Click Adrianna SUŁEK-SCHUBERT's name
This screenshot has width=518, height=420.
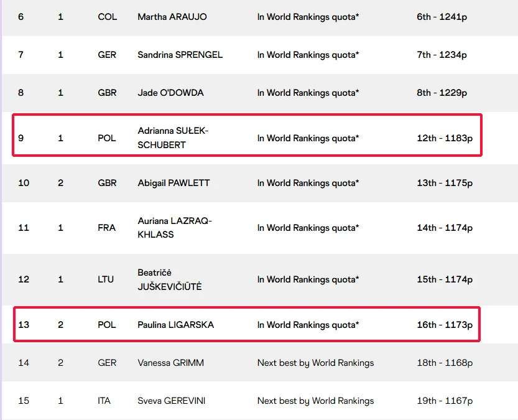tap(173, 138)
